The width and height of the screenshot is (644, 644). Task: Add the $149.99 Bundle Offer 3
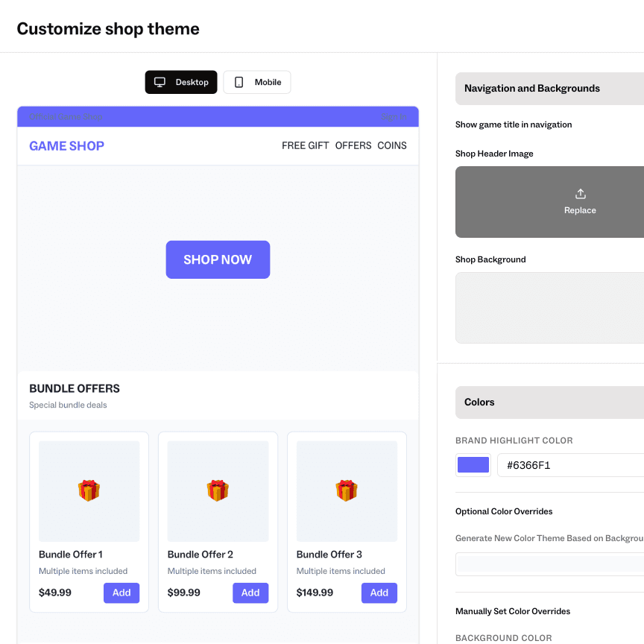379,593
